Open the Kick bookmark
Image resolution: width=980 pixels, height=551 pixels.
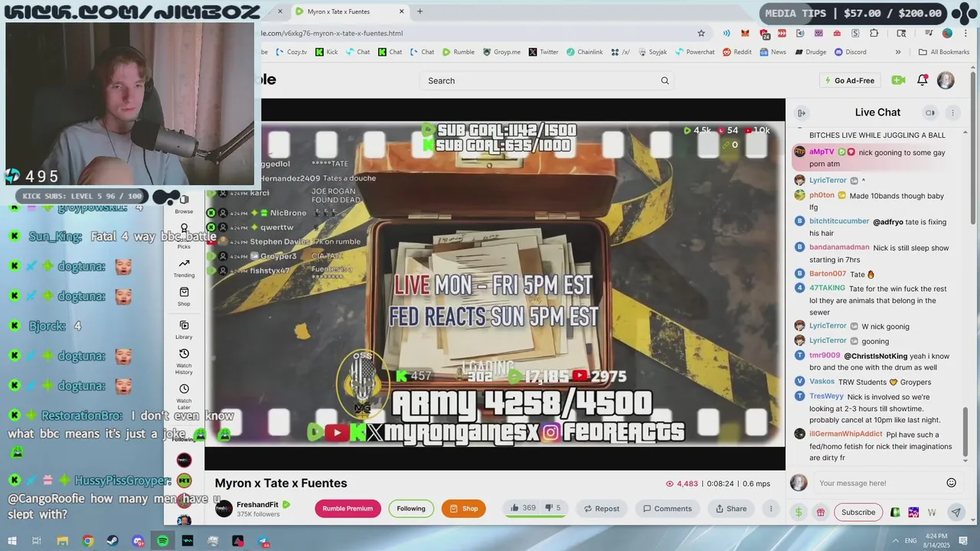pos(326,52)
